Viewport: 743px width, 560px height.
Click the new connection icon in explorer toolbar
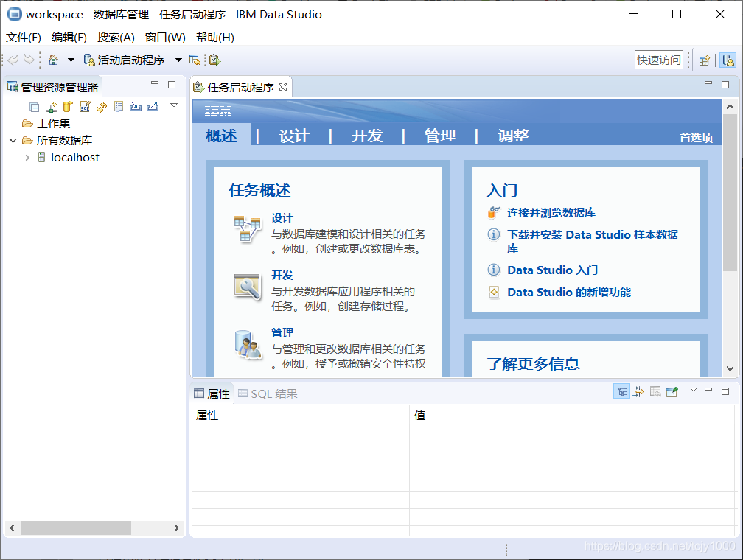[x=51, y=107]
